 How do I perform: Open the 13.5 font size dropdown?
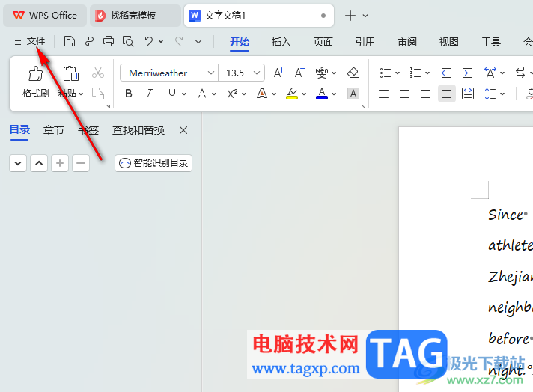[257, 73]
